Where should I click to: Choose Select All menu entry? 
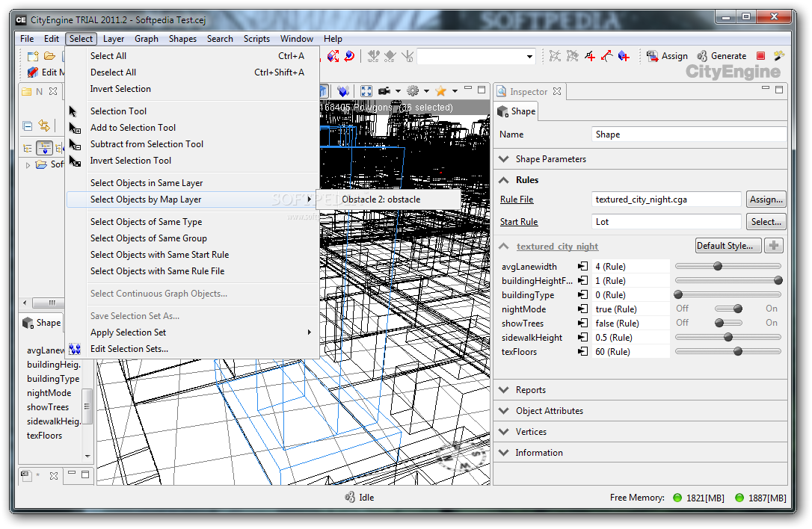point(193,56)
